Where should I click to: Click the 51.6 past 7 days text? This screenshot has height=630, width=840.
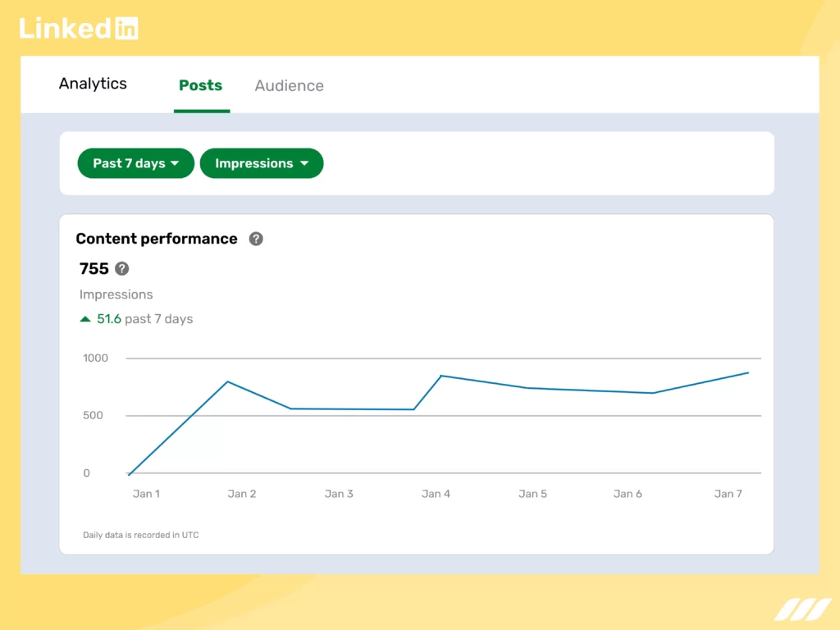pos(144,319)
